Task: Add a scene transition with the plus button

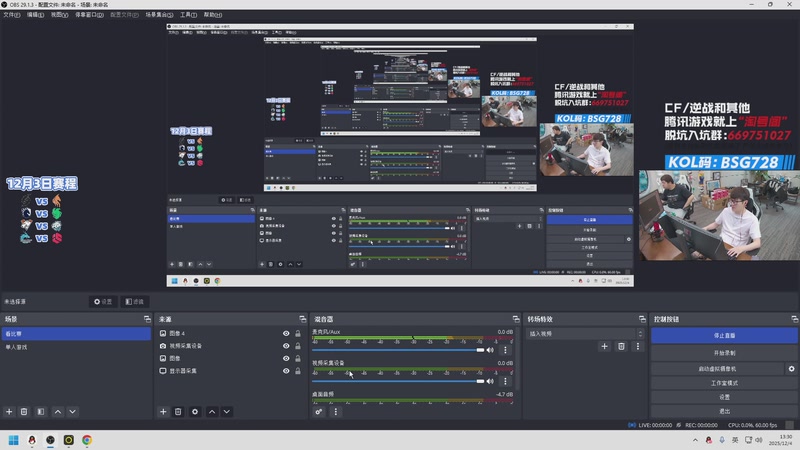Action: (605, 346)
